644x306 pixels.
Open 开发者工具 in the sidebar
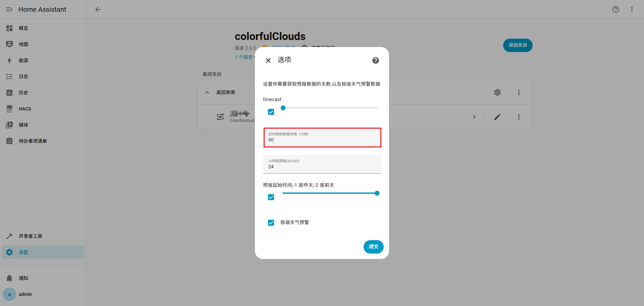pos(30,236)
